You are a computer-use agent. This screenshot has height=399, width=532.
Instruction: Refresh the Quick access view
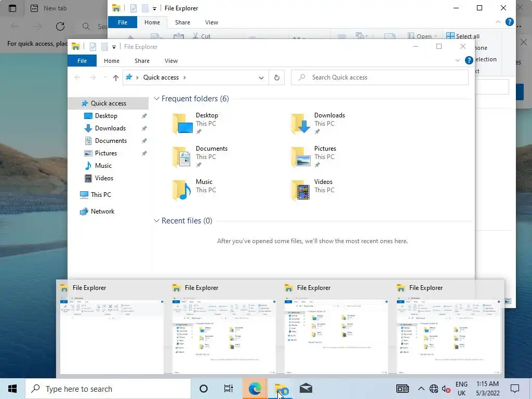tap(276, 78)
